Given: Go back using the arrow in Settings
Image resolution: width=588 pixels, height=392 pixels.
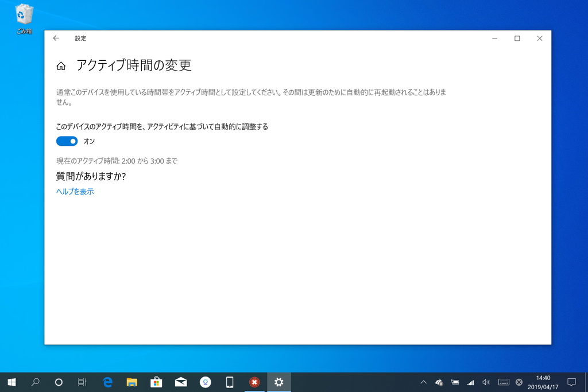Looking at the screenshot, I should pos(56,38).
